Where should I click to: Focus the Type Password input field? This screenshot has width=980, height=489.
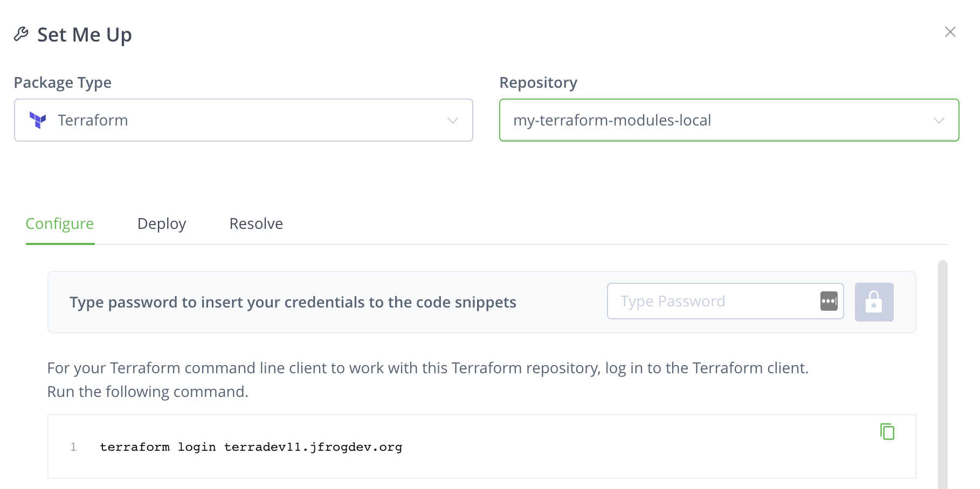(712, 301)
